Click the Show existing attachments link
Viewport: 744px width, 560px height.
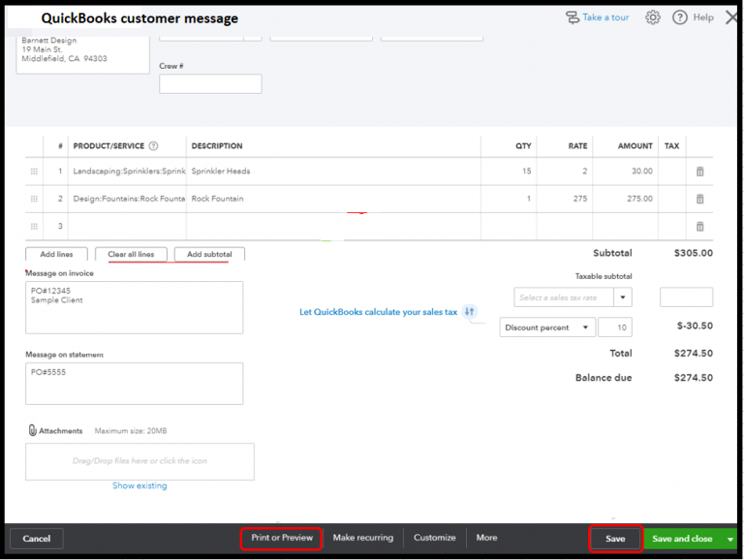139,485
